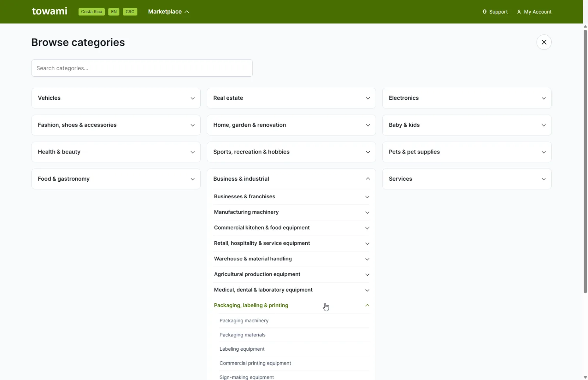The height and width of the screenshot is (380, 588).
Task: Change the EN language badge
Action: point(114,12)
